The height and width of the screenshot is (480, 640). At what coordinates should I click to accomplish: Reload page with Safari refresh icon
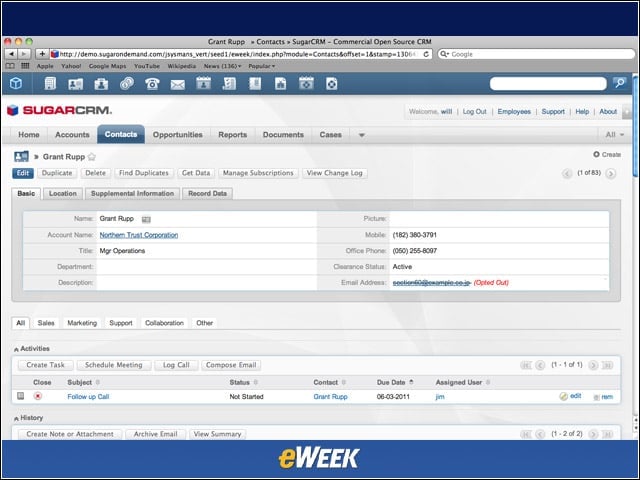coord(426,54)
